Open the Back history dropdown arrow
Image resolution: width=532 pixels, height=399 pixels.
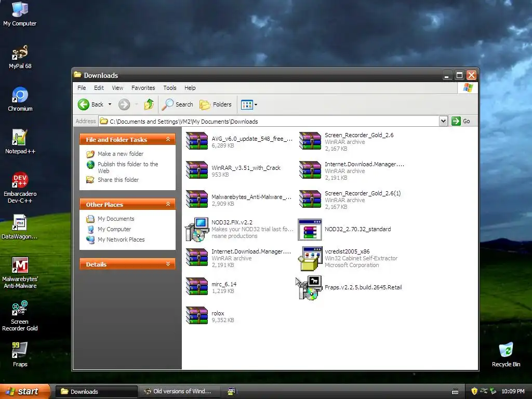(x=110, y=104)
